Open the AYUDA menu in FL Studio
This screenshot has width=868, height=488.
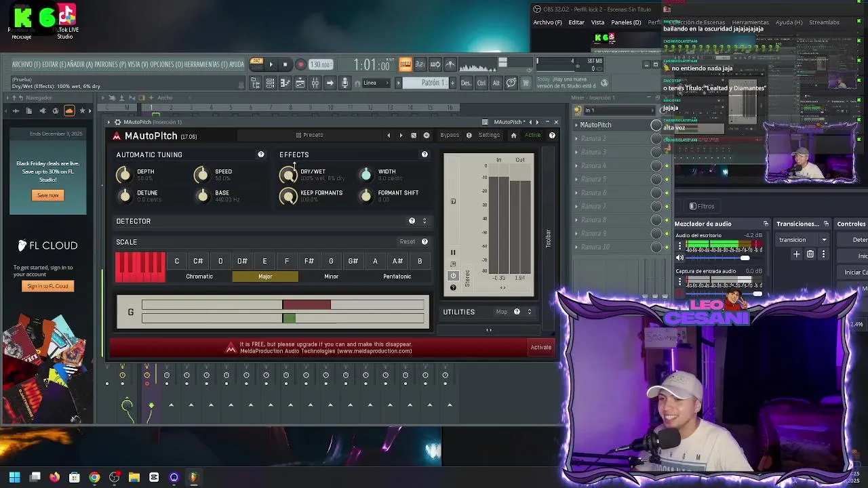(236, 64)
